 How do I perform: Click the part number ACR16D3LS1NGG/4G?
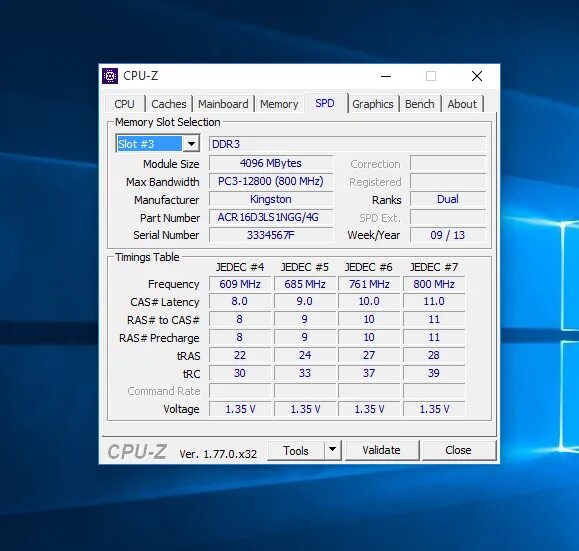271,217
